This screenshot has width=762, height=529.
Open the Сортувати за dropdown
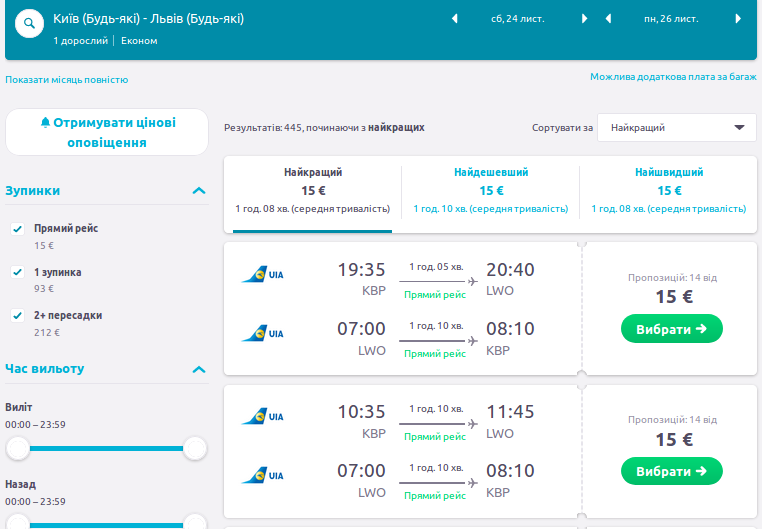point(677,128)
